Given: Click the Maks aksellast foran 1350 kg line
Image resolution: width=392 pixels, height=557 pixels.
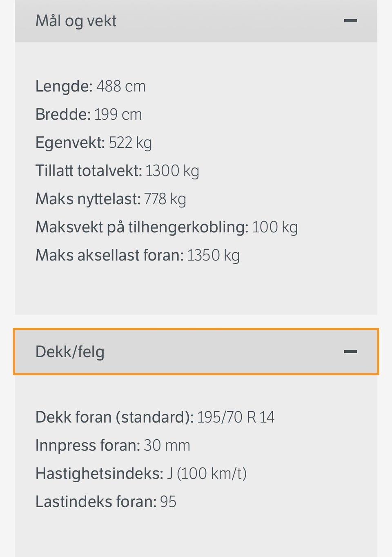Looking at the screenshot, I should coord(138,255).
